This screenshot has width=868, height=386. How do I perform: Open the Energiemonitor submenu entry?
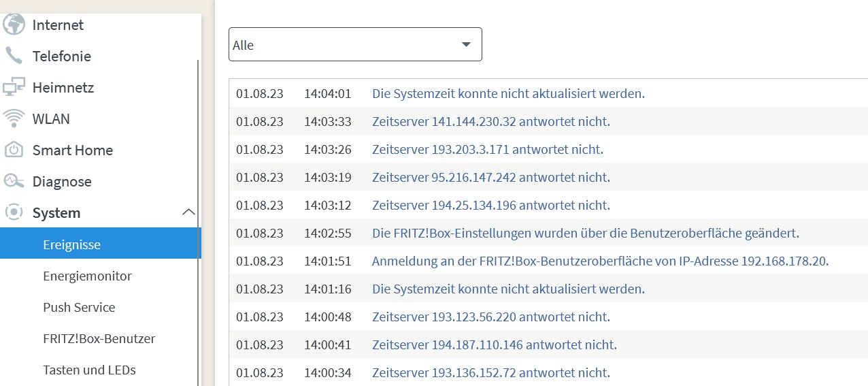click(x=87, y=276)
